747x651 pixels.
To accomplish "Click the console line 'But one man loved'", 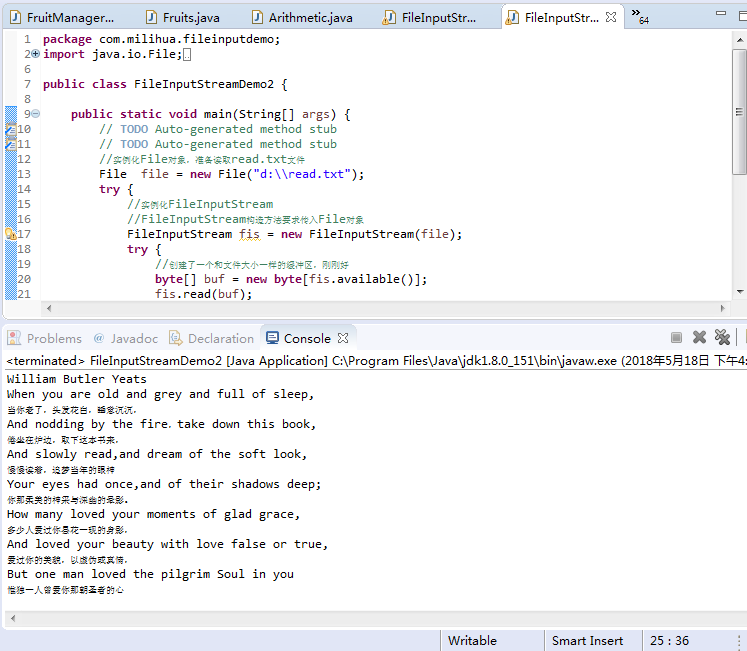I will (x=151, y=574).
